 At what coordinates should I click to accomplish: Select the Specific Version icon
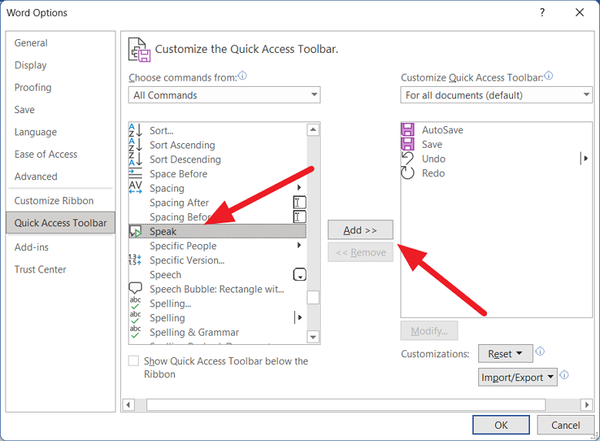[x=135, y=260]
